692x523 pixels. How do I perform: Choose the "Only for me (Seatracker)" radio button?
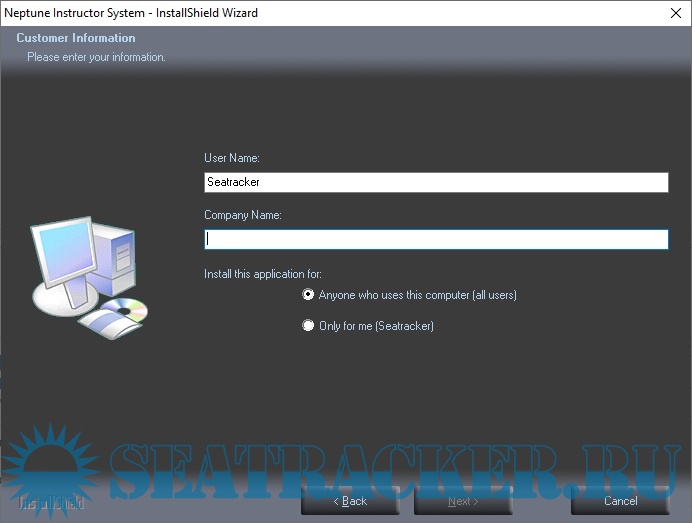(x=308, y=326)
